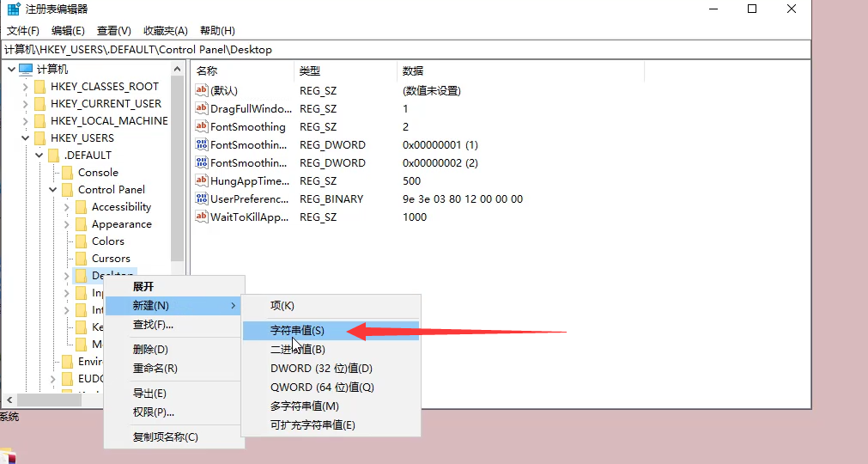This screenshot has height=464, width=868.
Task: Collapse the 计算机 root node
Action: click(x=12, y=70)
